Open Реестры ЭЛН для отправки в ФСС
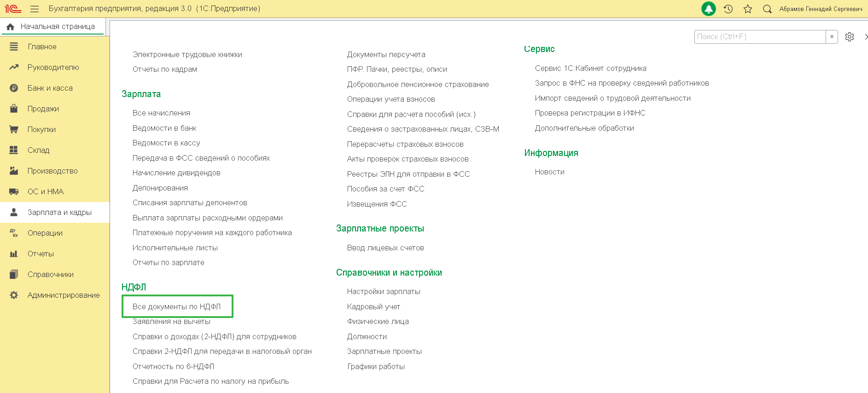 [x=408, y=174]
